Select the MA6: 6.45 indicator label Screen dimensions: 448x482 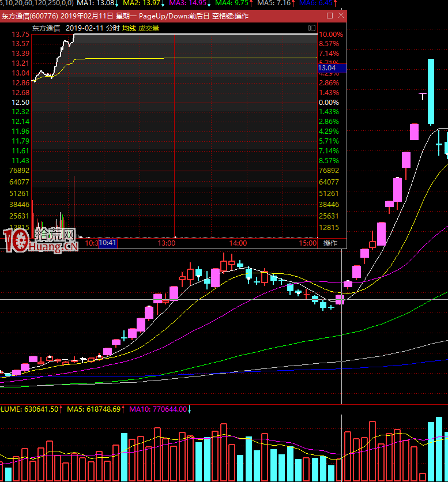[318, 3]
